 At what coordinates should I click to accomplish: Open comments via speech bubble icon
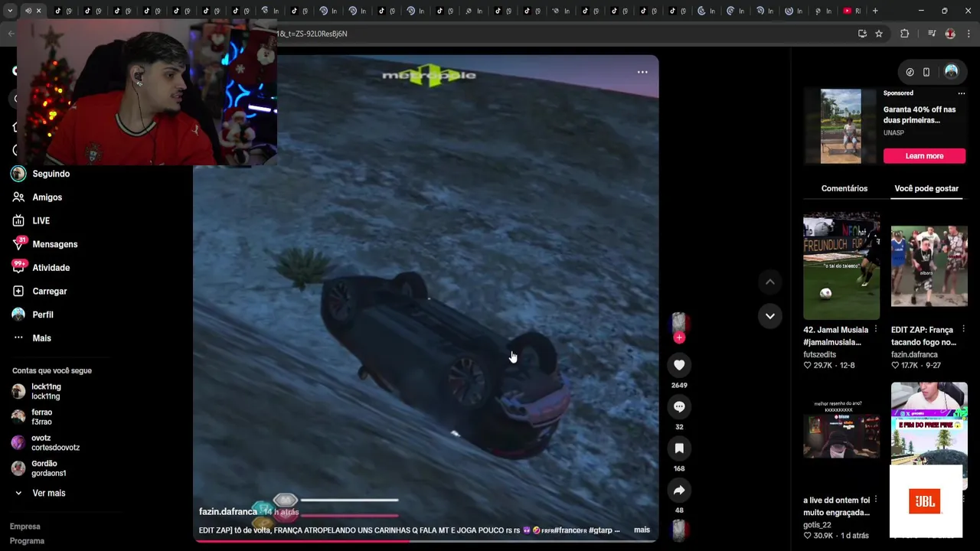(x=679, y=406)
